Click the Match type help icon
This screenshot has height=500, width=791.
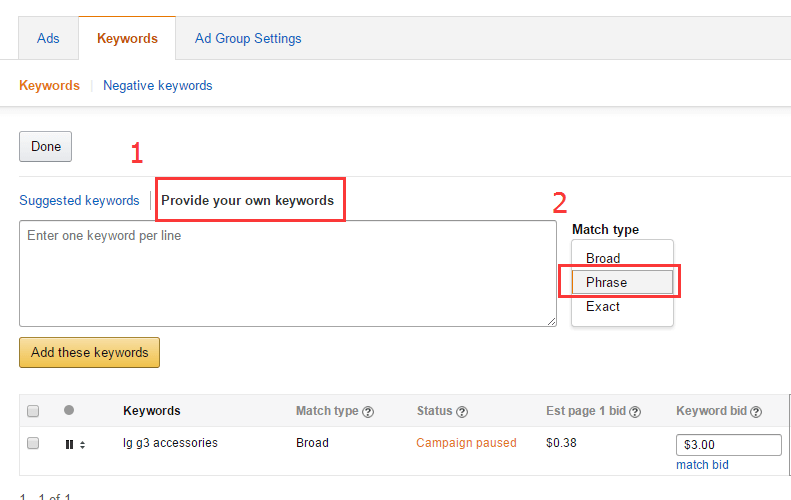click(369, 411)
